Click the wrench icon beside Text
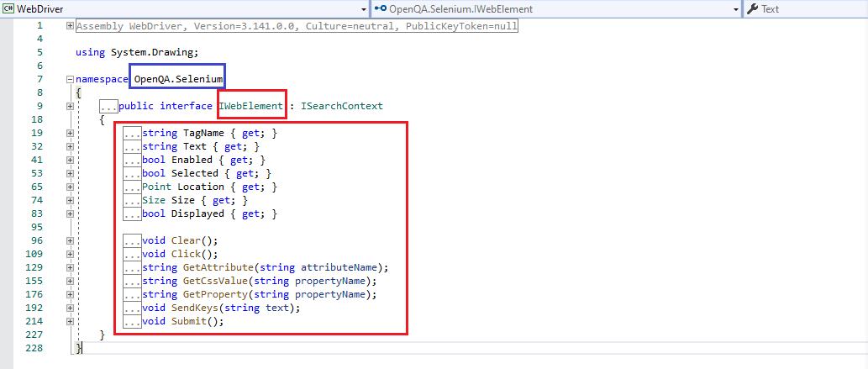 pos(752,9)
